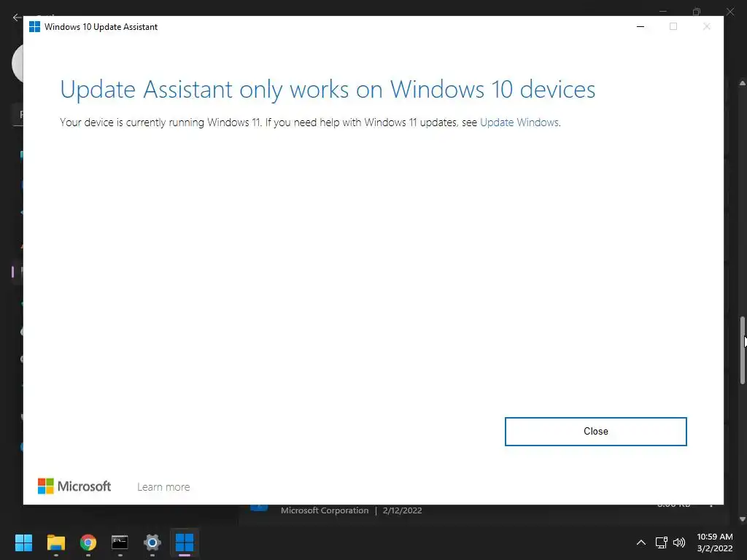This screenshot has width=747, height=560.
Task: Close the background Settings window
Action: click(730, 11)
